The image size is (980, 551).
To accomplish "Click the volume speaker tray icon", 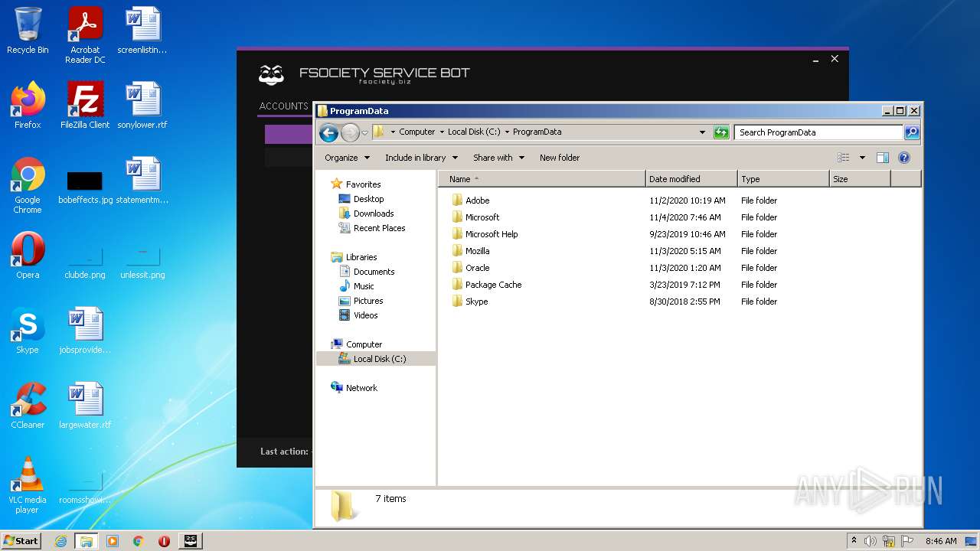I will click(871, 541).
